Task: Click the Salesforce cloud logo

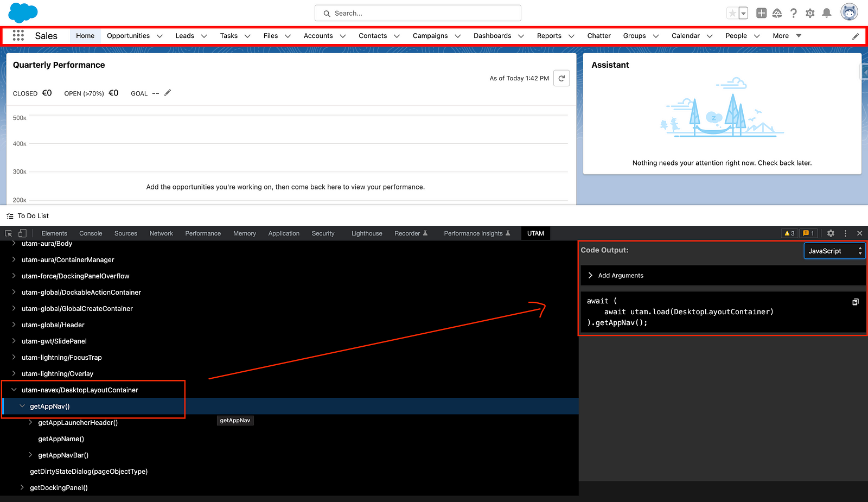Action: pyautogui.click(x=23, y=13)
